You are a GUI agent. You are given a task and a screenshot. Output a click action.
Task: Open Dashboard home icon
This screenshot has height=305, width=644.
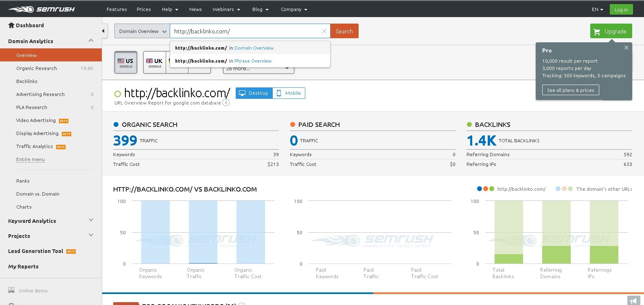11,25
